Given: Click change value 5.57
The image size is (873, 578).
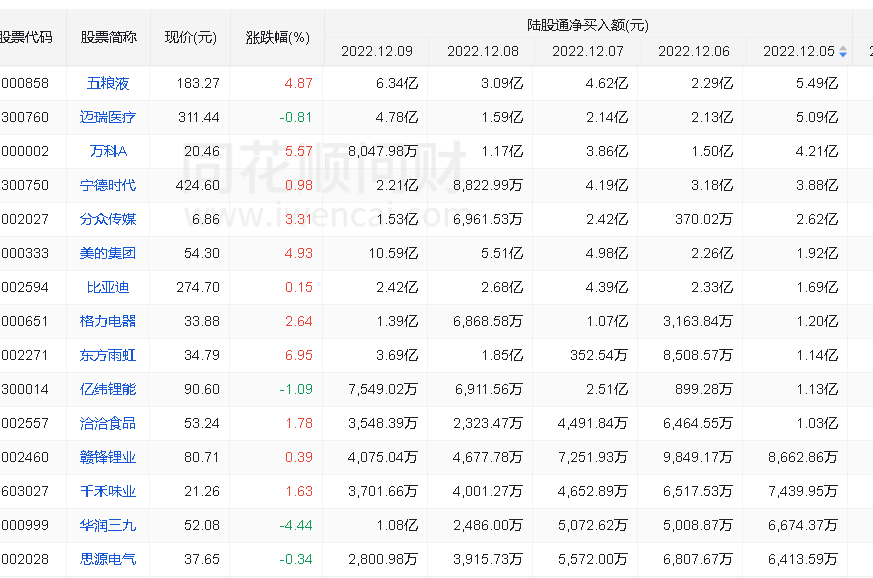Looking at the screenshot, I should pos(298,151).
